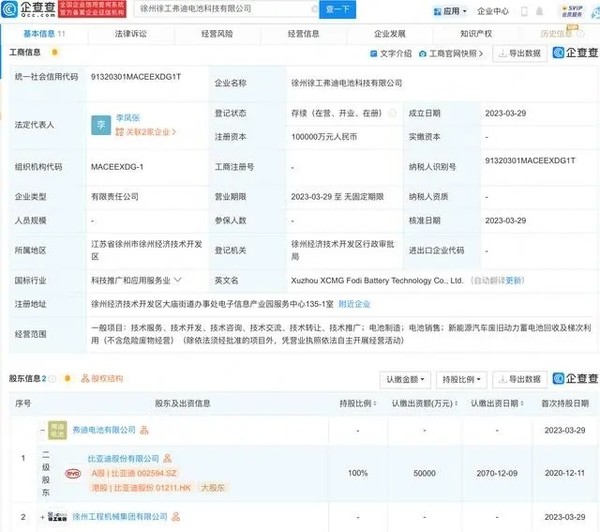Switch to the 法律诉讼 tab
The width and height of the screenshot is (600, 532).
coord(132,33)
